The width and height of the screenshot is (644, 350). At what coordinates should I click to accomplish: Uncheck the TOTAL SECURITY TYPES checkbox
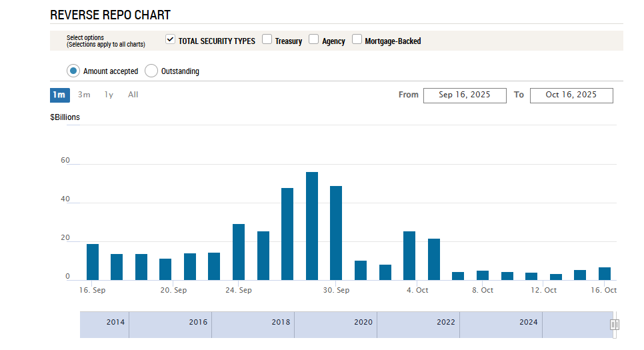(170, 40)
